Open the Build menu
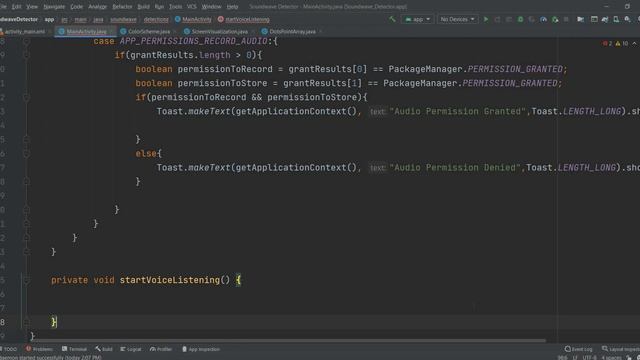640x360 pixels. (x=143, y=7)
